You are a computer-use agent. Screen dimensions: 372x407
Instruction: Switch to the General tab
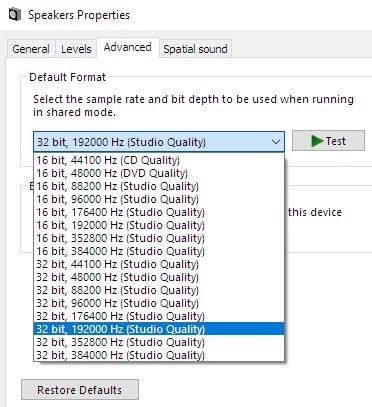pos(31,49)
